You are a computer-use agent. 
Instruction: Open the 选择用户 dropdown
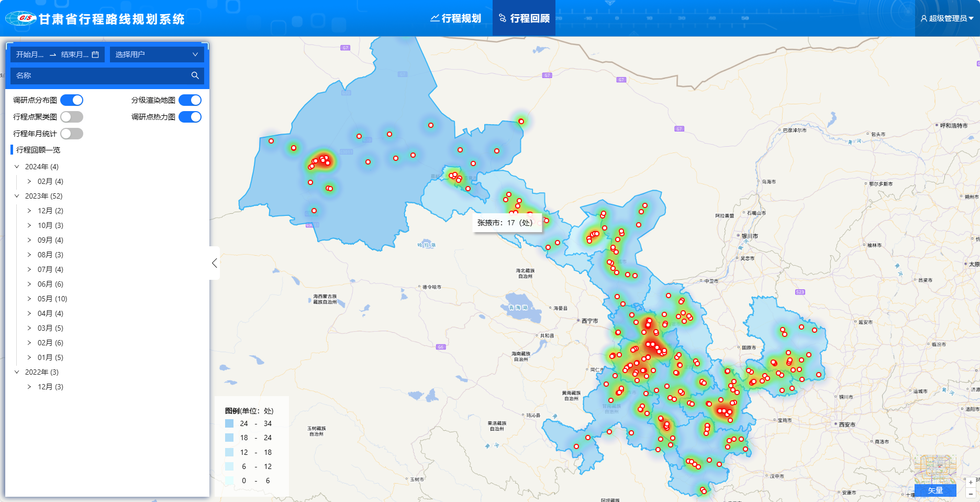pos(157,54)
